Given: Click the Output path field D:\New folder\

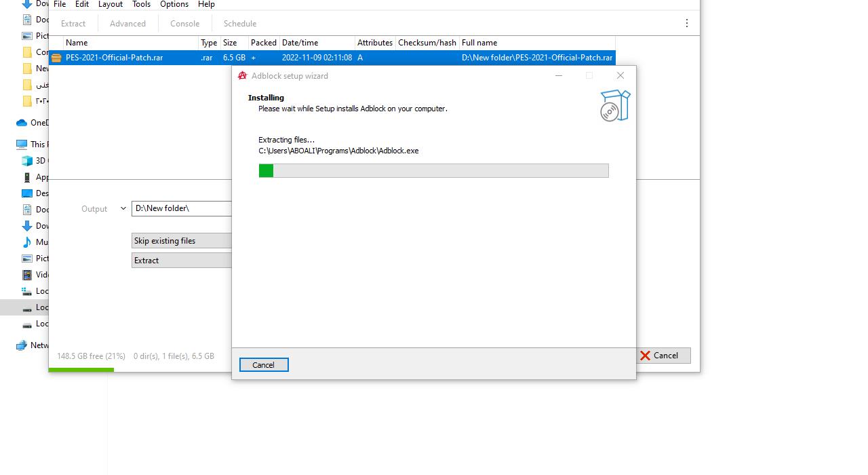Looking at the screenshot, I should [x=182, y=208].
